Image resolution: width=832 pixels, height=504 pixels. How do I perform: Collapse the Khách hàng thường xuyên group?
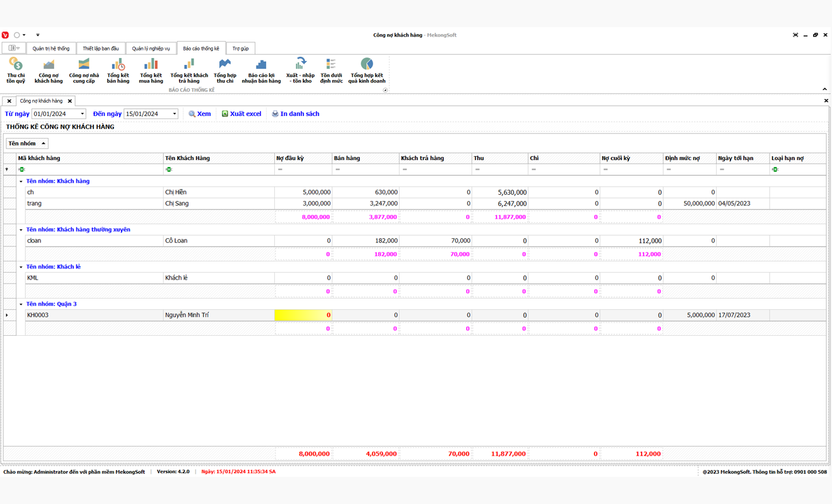click(21, 230)
